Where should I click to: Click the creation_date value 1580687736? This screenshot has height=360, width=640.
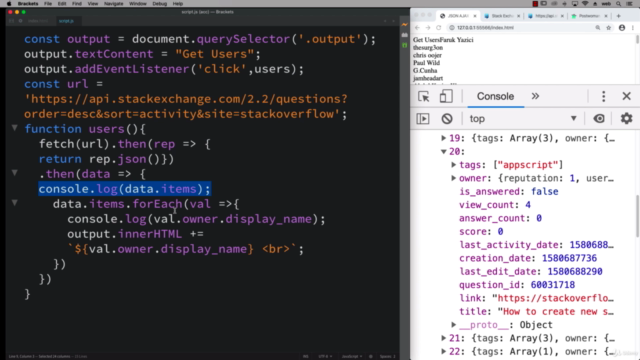[569, 258]
